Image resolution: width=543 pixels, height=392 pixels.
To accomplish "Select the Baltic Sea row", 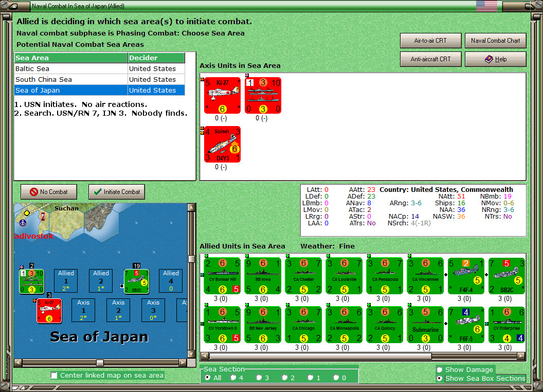I will coord(100,68).
